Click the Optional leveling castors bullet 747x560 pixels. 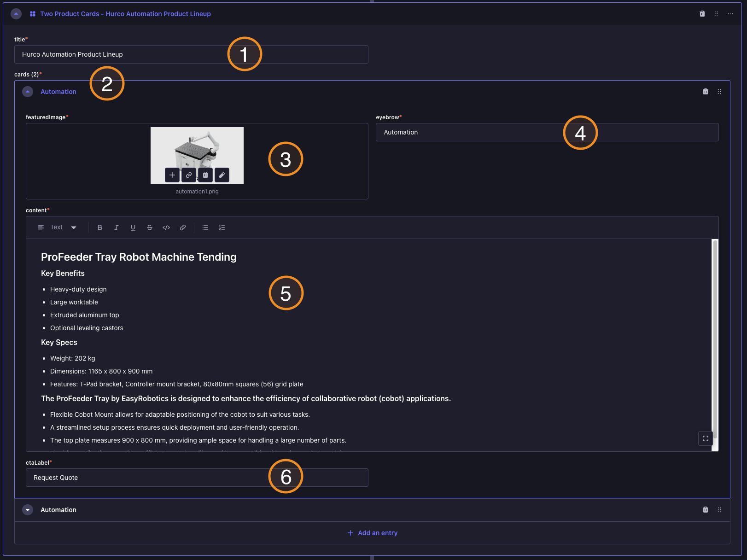coord(87,328)
